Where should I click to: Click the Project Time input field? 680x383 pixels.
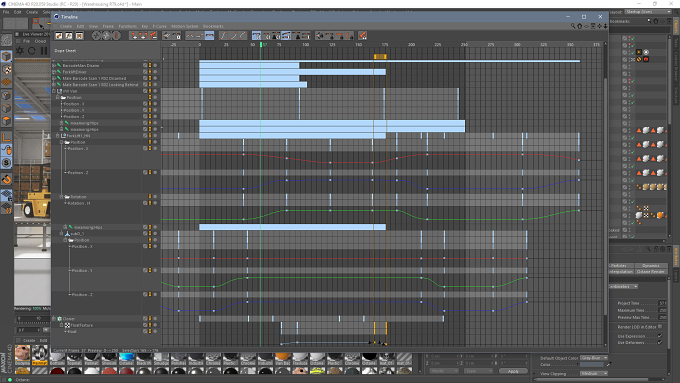[662, 303]
